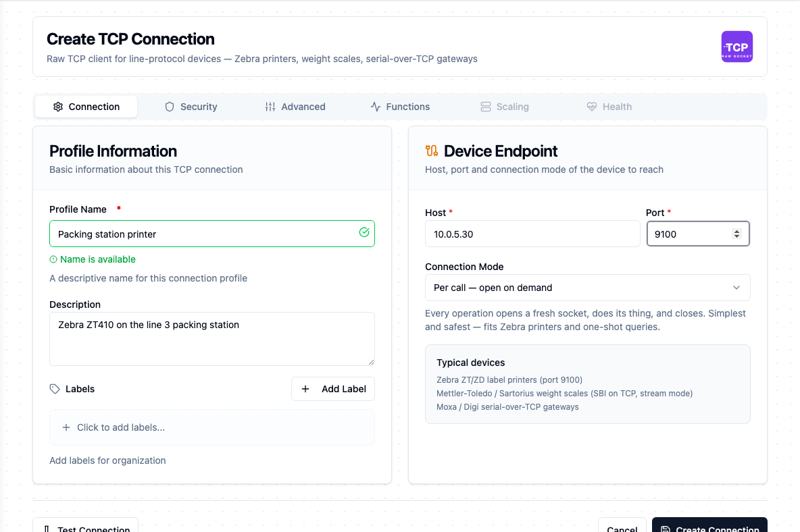Open the Functions tab
The height and width of the screenshot is (532, 800).
(401, 107)
